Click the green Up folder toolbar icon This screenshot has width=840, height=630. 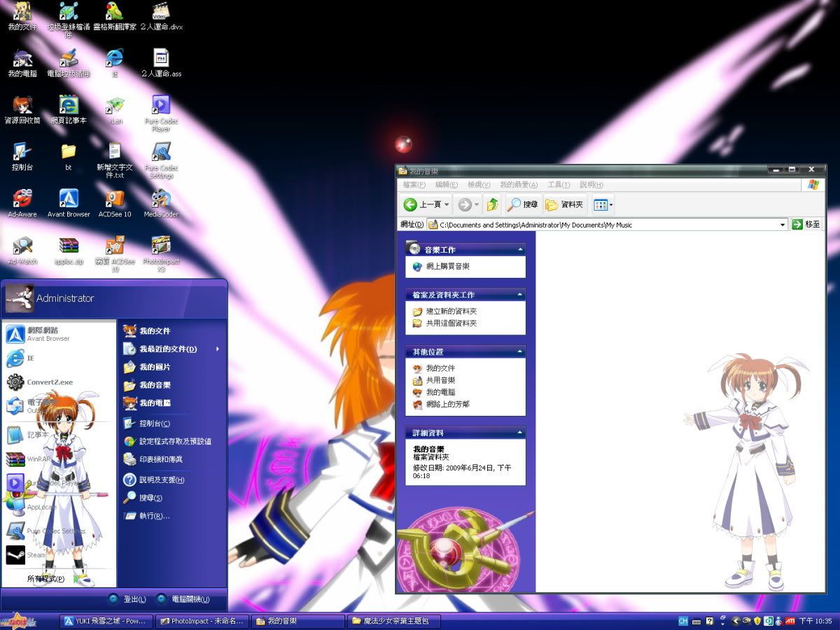[x=492, y=204]
